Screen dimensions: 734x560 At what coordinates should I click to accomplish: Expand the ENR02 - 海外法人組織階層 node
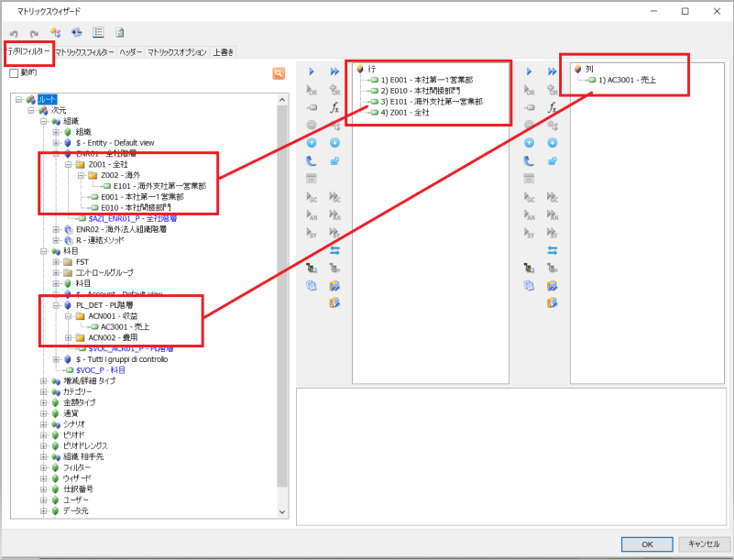click(x=56, y=229)
